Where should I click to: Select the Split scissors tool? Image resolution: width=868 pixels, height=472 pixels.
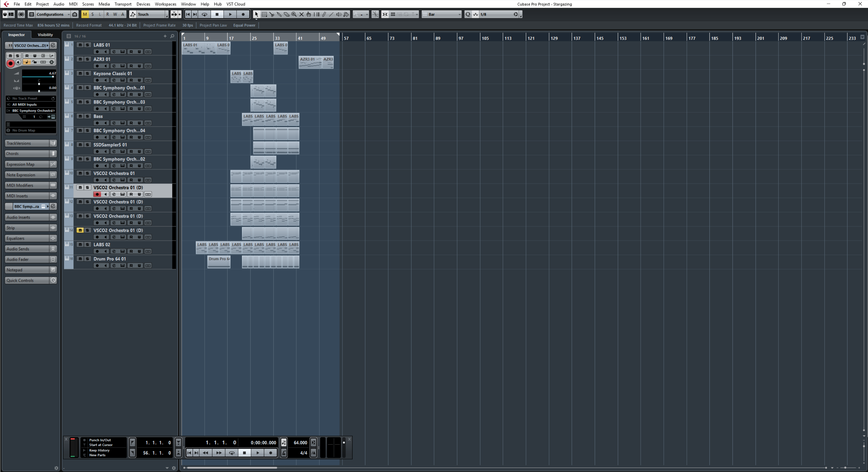coord(272,14)
